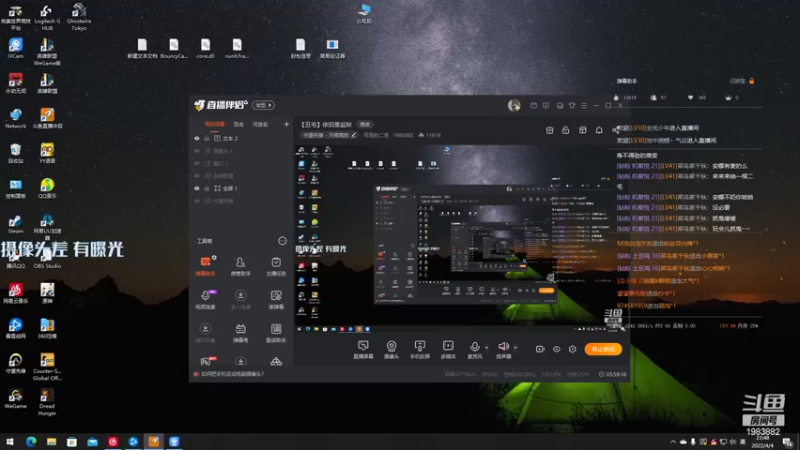Select the 全屏 1 source row
Viewport: 800px width, 450px height.
coord(240,188)
